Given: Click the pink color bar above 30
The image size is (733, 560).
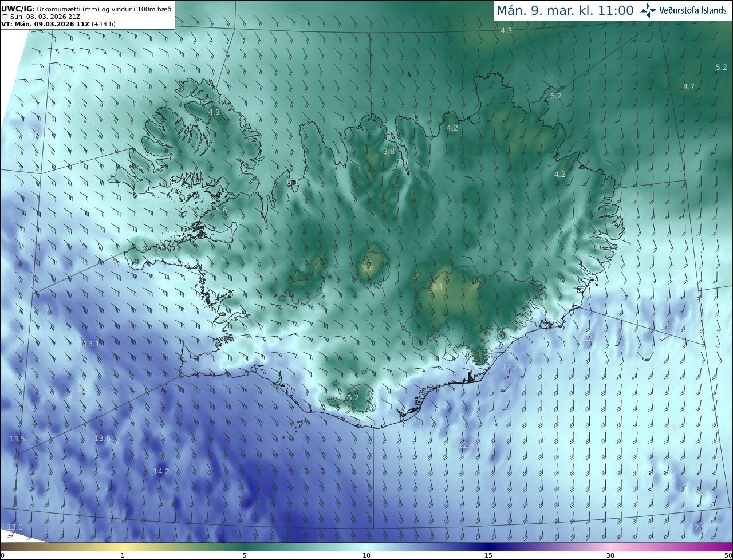Looking at the screenshot, I should [610, 547].
